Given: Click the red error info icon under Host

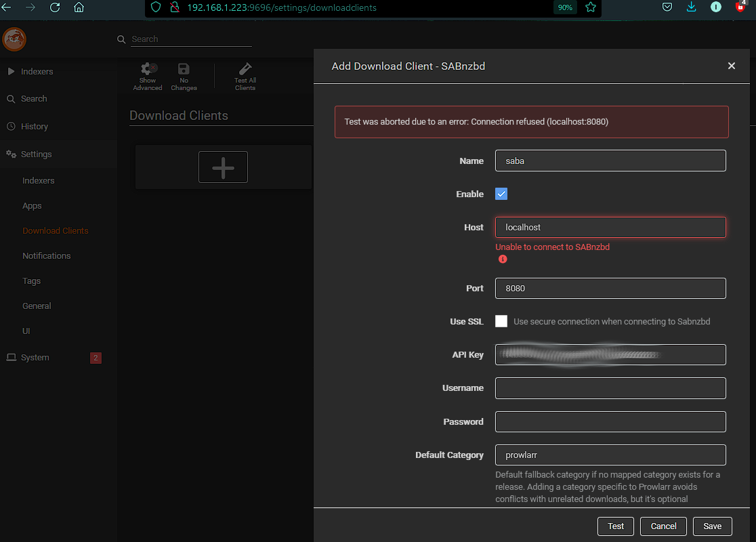Looking at the screenshot, I should coord(503,259).
